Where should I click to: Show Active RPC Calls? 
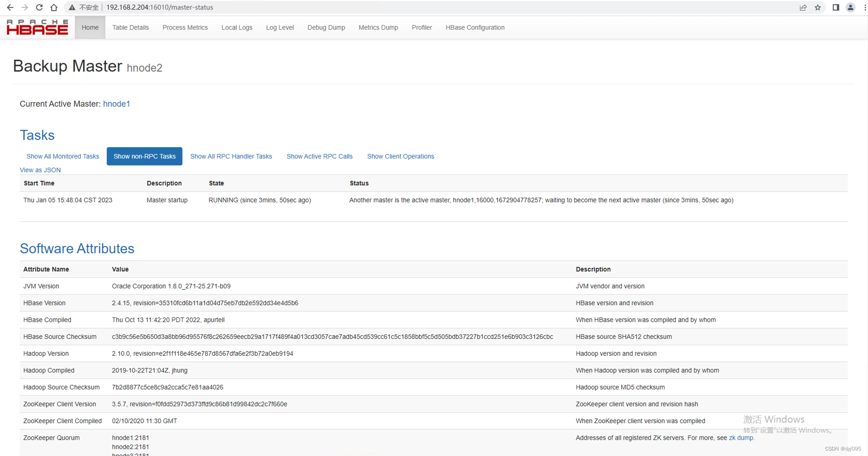tap(320, 156)
